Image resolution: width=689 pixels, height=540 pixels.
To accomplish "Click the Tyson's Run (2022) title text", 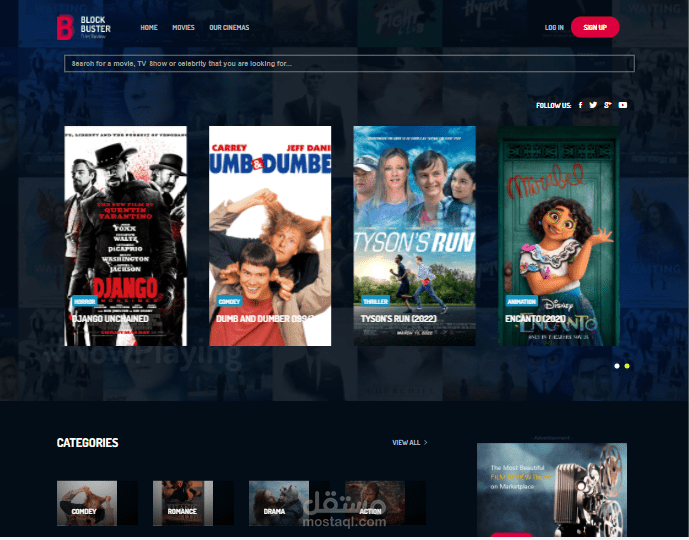I will [x=399, y=319].
